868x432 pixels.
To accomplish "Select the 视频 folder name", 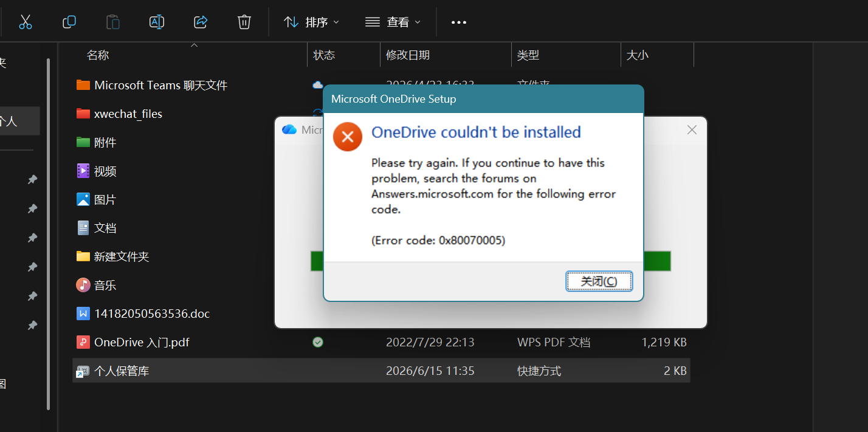I will coord(105,171).
